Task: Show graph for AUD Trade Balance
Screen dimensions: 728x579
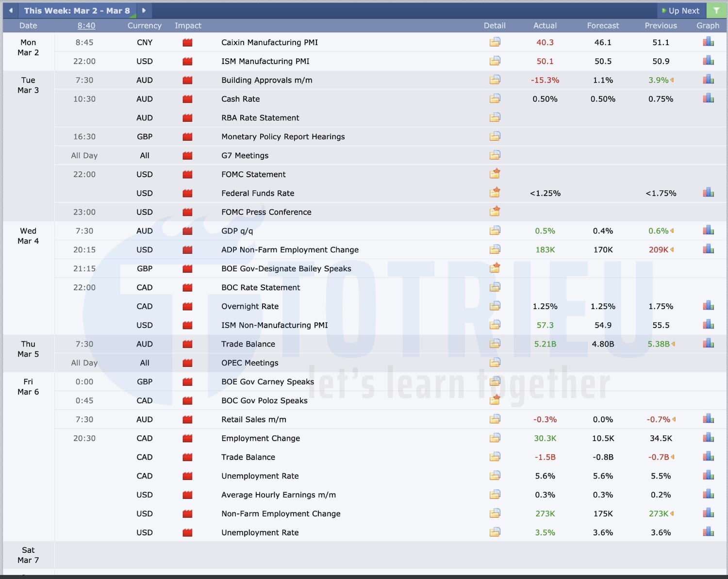Action: point(708,344)
